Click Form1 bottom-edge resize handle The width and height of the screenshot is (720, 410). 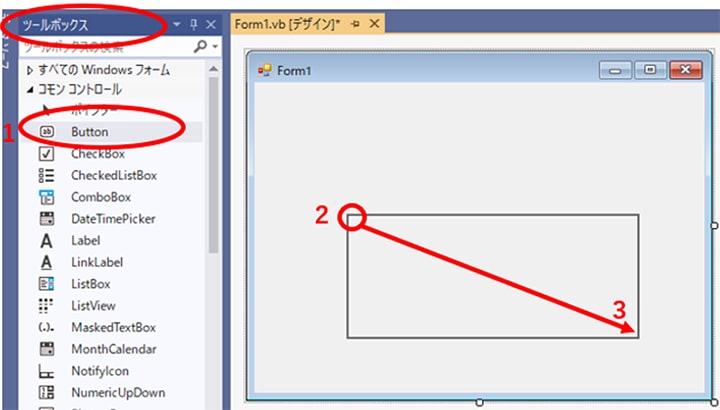[479, 403]
